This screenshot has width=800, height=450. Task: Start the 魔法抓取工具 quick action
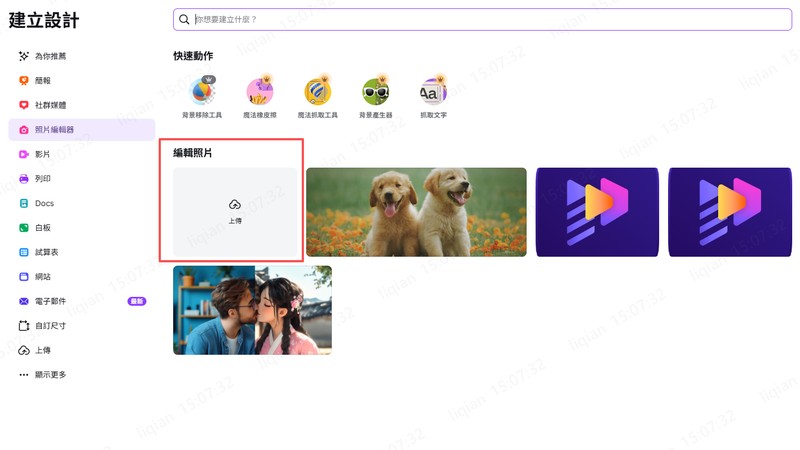[x=317, y=97]
